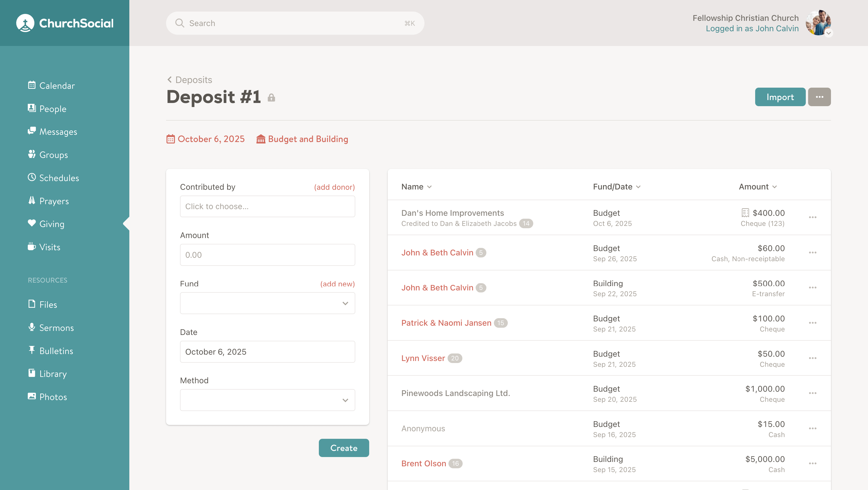Click the Sermons microphone icon
The height and width of the screenshot is (490, 868).
(x=32, y=327)
